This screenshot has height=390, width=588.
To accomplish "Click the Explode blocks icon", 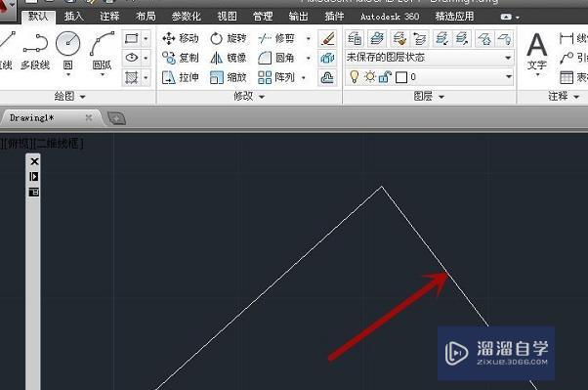I will click(327, 58).
